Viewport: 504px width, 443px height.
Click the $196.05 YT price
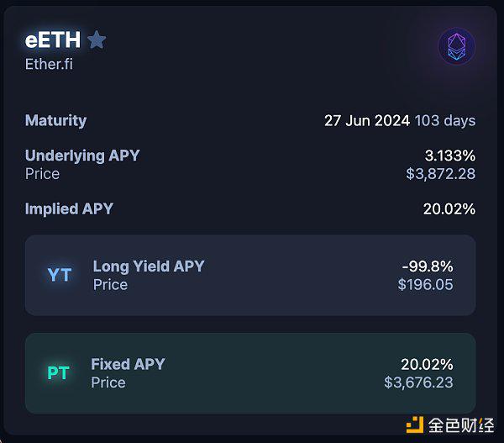(425, 284)
